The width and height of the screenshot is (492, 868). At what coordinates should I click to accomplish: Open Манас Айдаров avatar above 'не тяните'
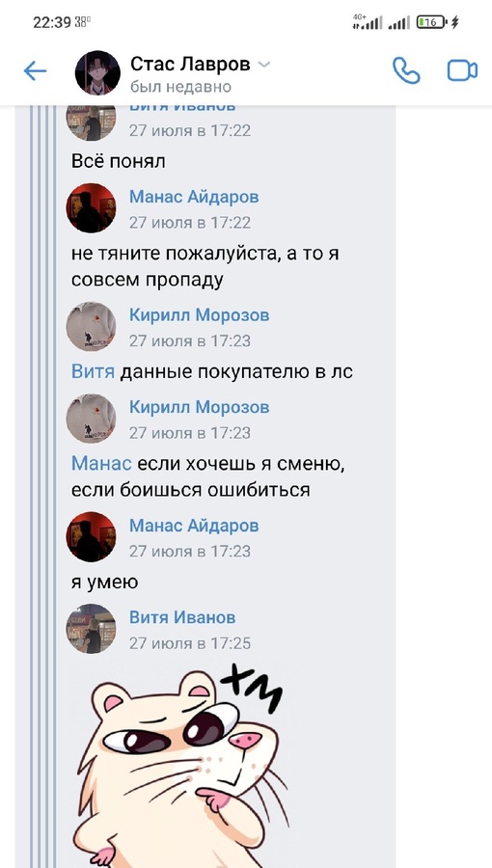point(91,208)
